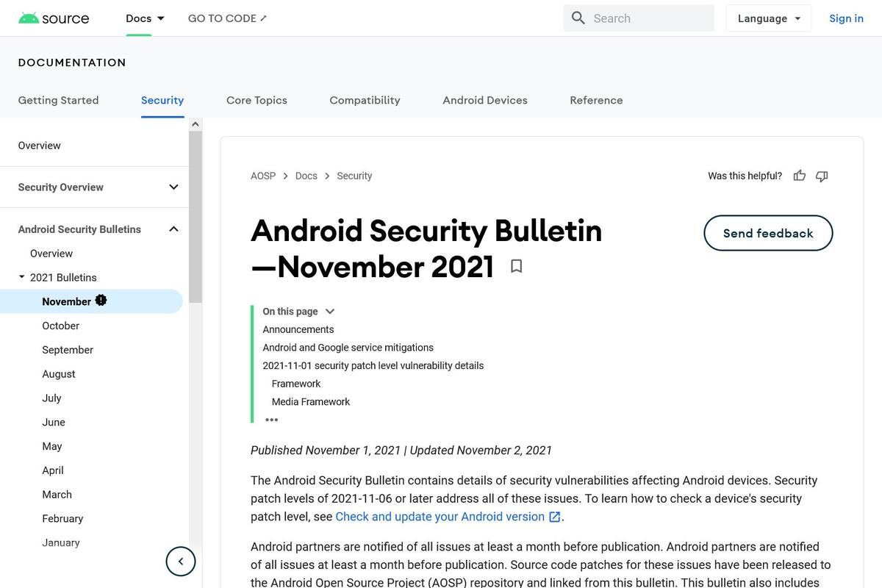Select the May bulletin
882x588 pixels.
[52, 446]
